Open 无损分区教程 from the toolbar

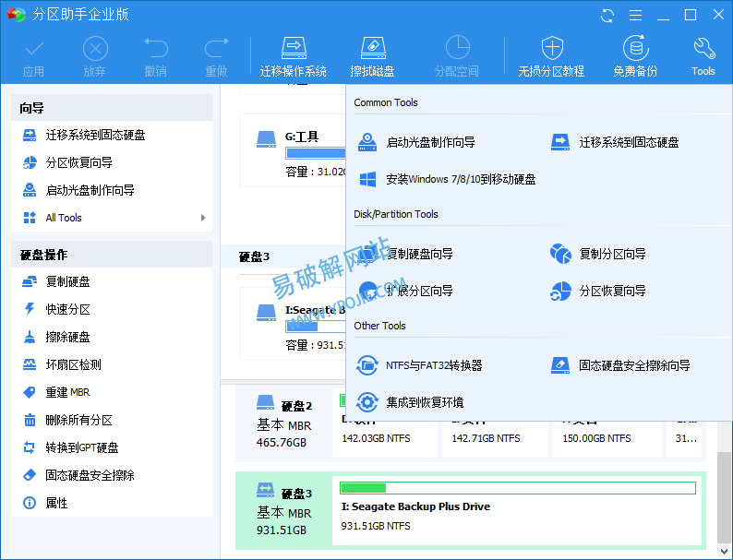(551, 50)
